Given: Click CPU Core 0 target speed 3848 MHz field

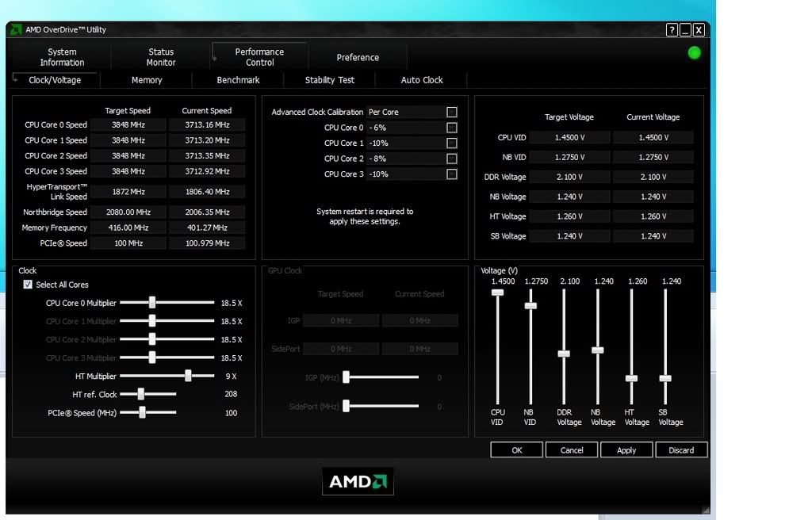Looking at the screenshot, I should [x=128, y=124].
